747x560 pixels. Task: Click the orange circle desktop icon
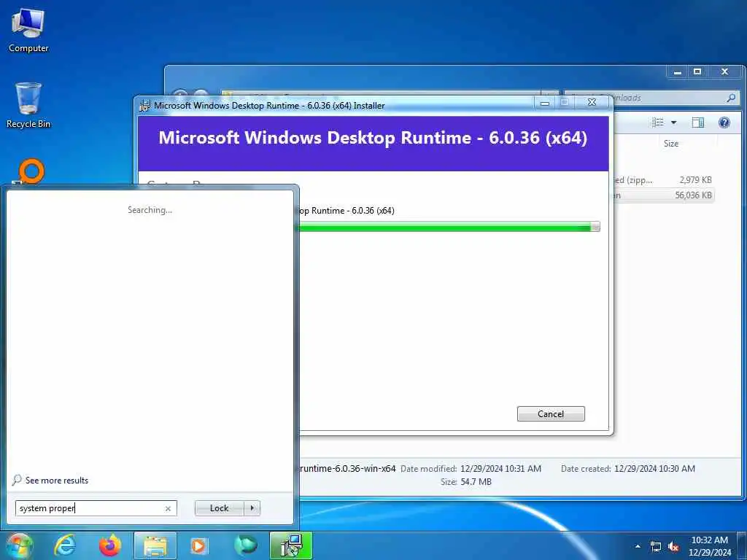pos(31,171)
